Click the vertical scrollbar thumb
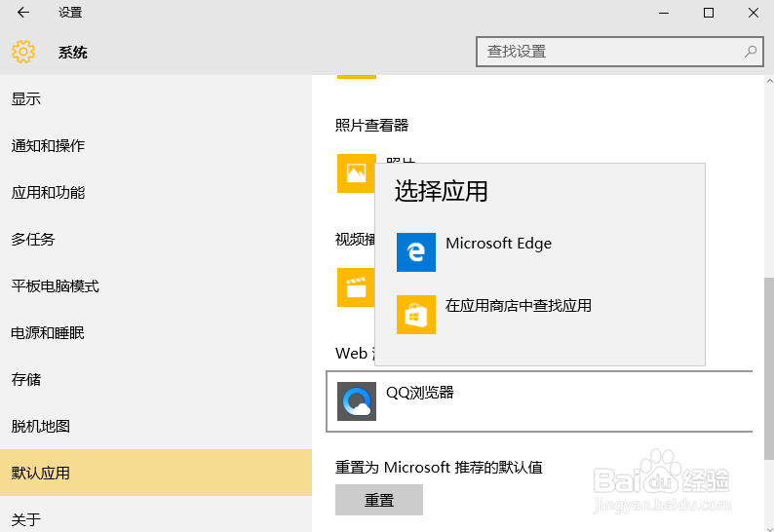This screenshot has height=532, width=774. (768, 368)
